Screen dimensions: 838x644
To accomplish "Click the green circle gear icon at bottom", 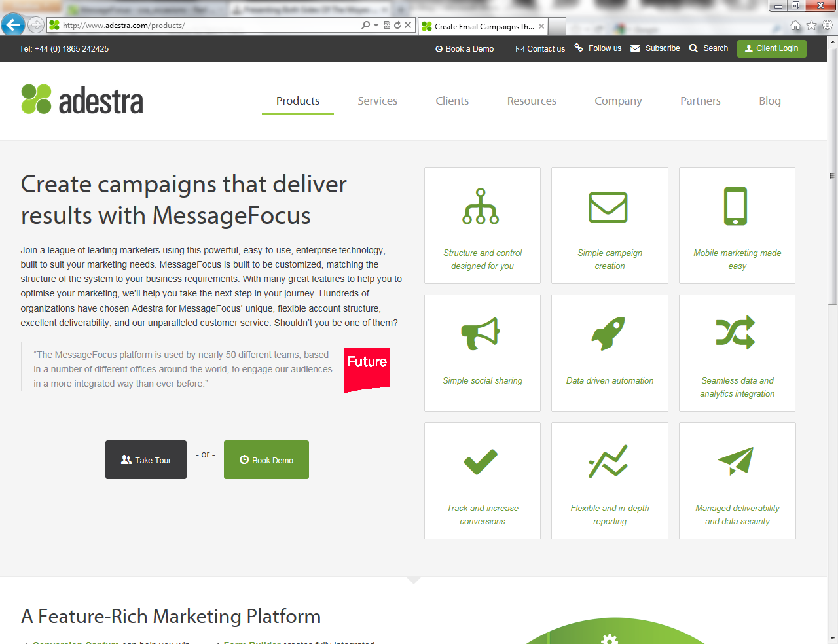I will (x=610, y=639).
